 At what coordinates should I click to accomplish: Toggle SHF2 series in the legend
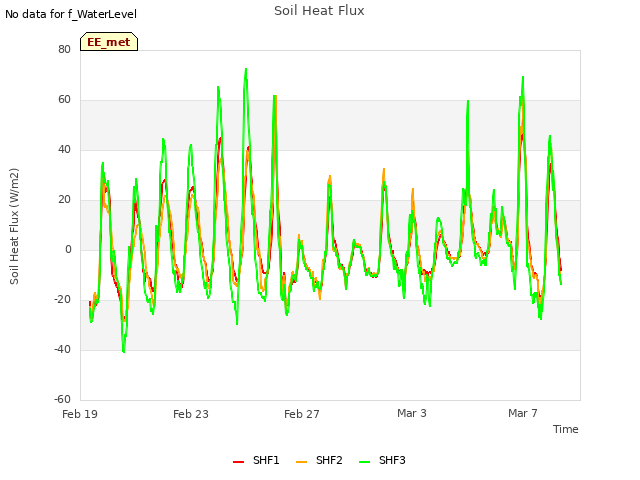[319, 460]
